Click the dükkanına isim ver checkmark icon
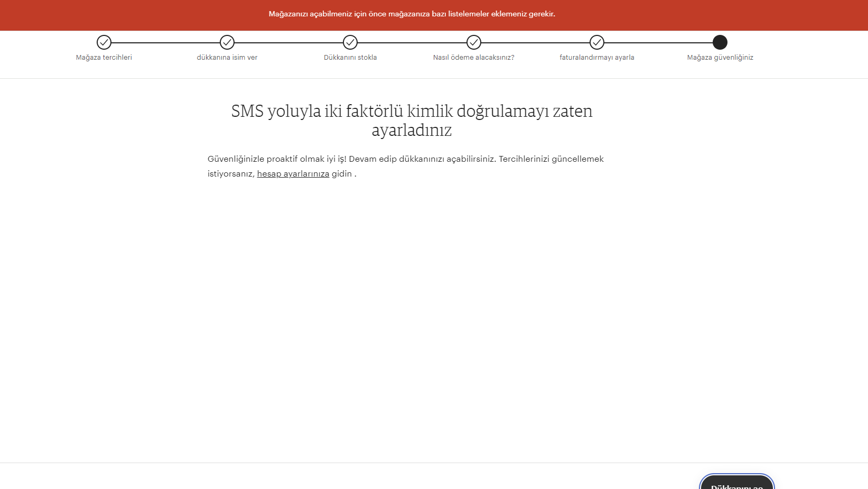 [x=227, y=42]
